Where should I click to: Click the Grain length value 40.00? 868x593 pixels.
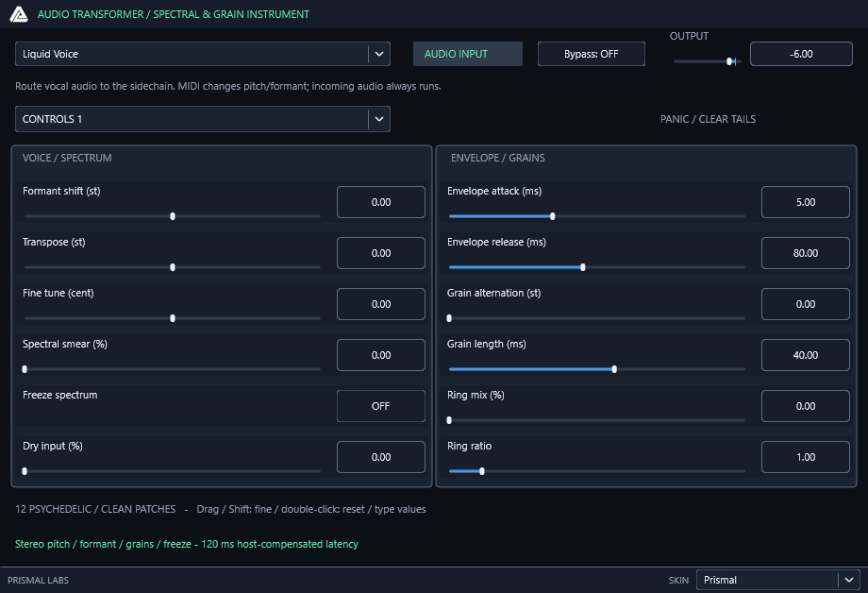tap(806, 355)
